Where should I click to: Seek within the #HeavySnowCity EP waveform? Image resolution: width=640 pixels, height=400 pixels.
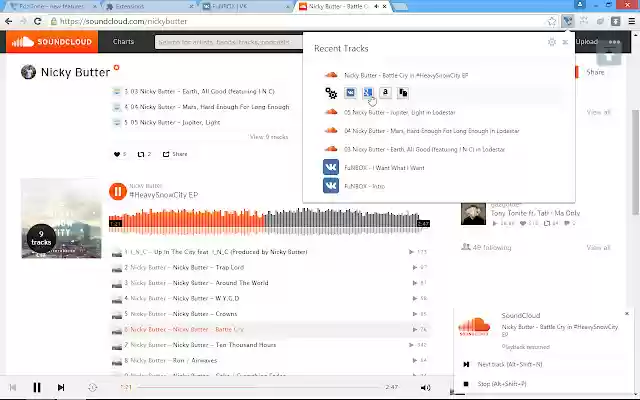[269, 222]
